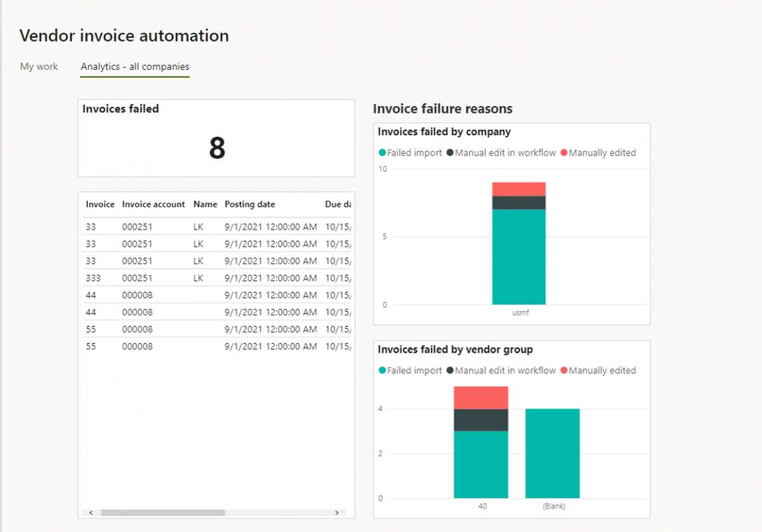Sort table by Posting date column header
Screen dimensions: 762x532
250,204
